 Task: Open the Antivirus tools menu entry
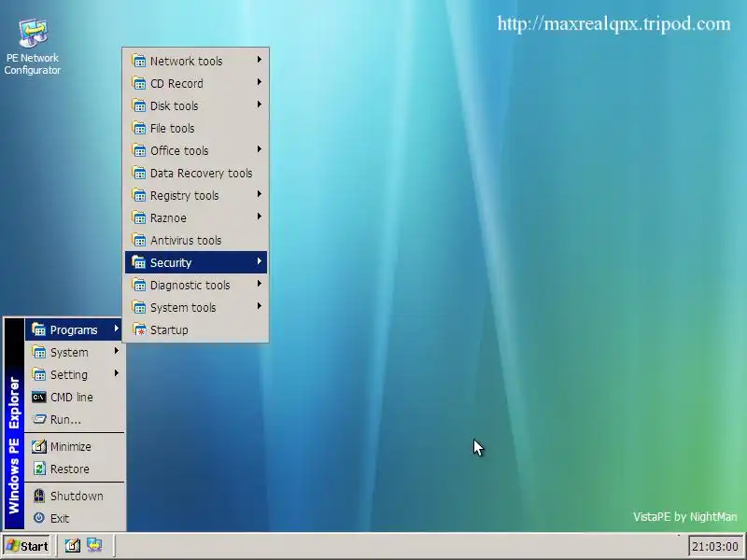(x=196, y=240)
